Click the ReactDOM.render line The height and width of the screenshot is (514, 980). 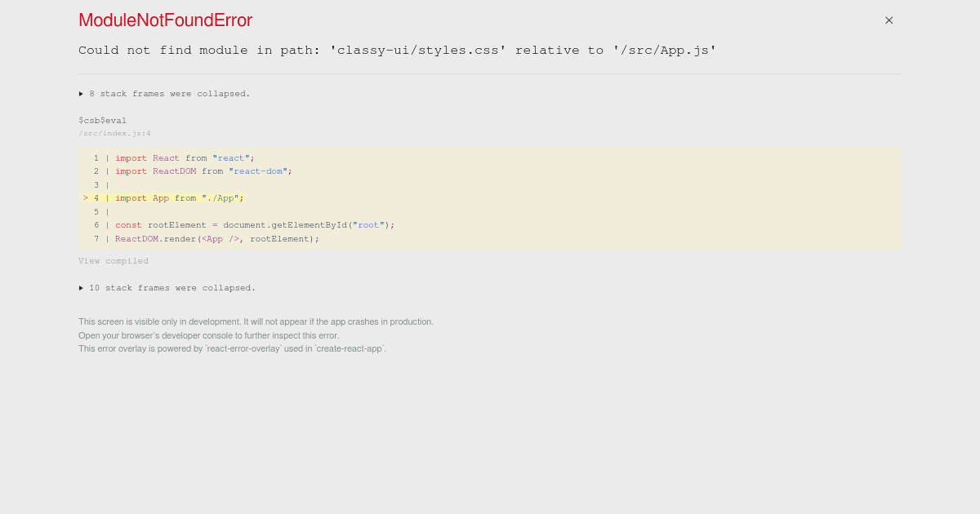pos(216,238)
